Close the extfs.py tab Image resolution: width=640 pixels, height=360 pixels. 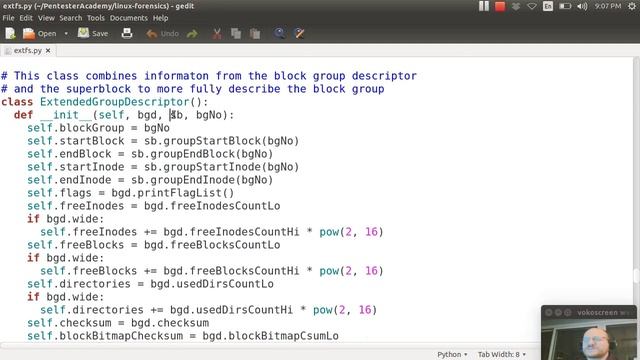48,51
